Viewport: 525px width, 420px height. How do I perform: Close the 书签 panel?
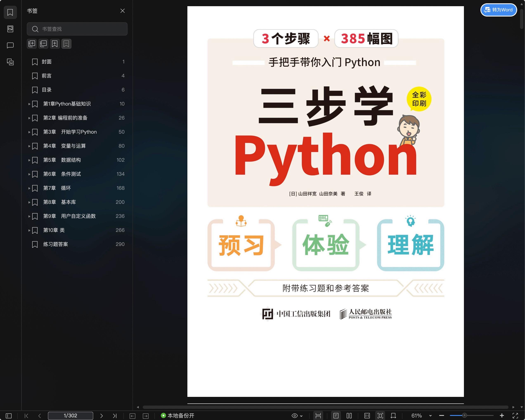coord(123,11)
